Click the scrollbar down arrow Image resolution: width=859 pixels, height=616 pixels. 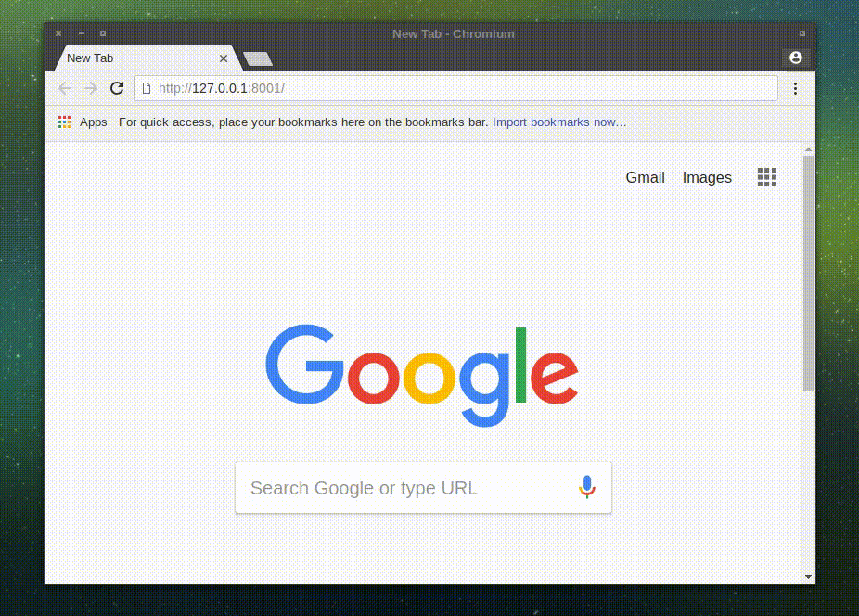[808, 576]
